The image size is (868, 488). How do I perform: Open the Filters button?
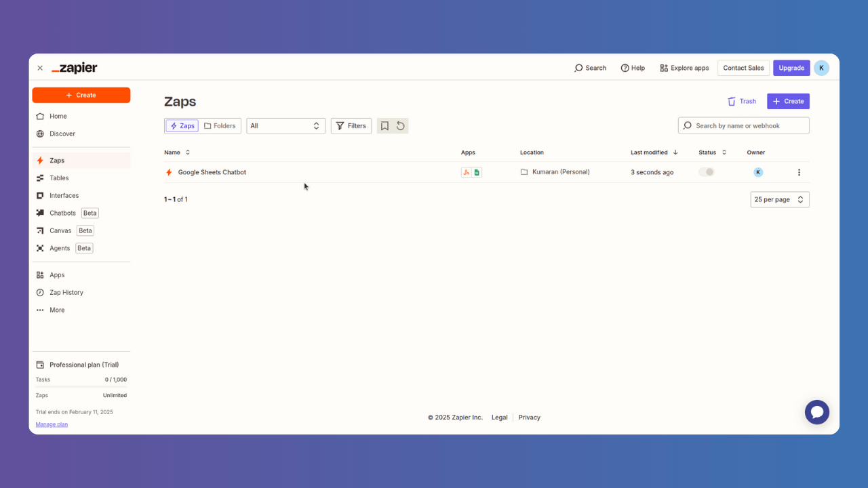(x=351, y=126)
